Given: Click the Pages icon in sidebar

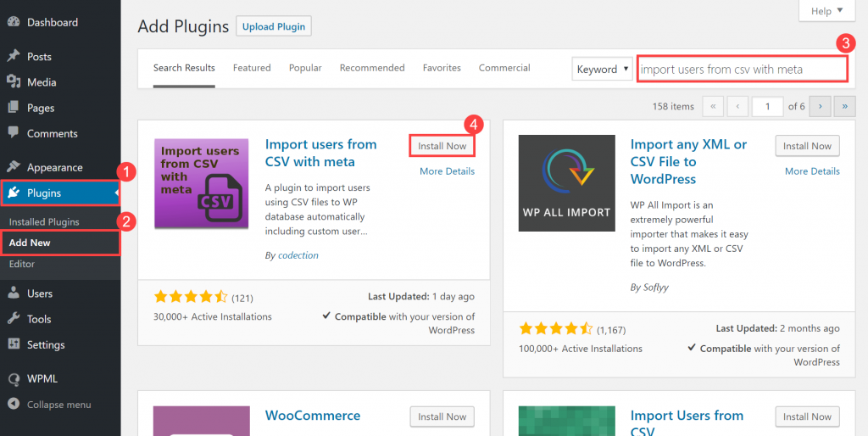Looking at the screenshot, I should (14, 108).
